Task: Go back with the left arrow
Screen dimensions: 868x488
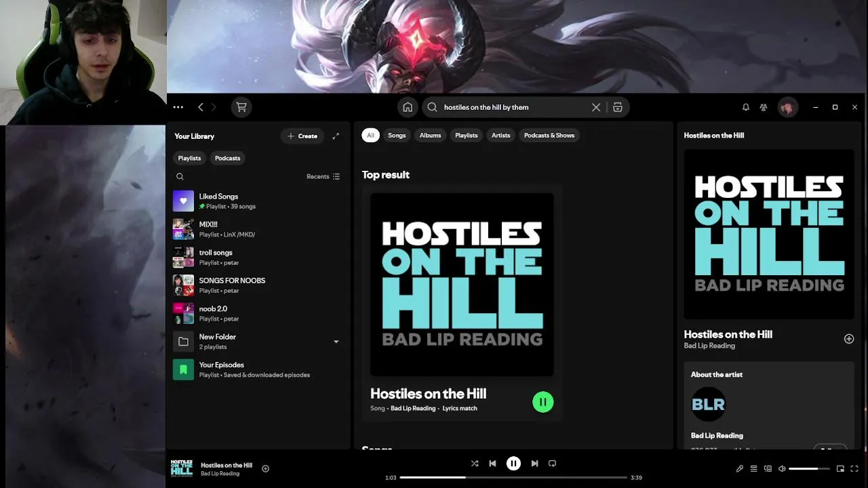Action: point(201,107)
